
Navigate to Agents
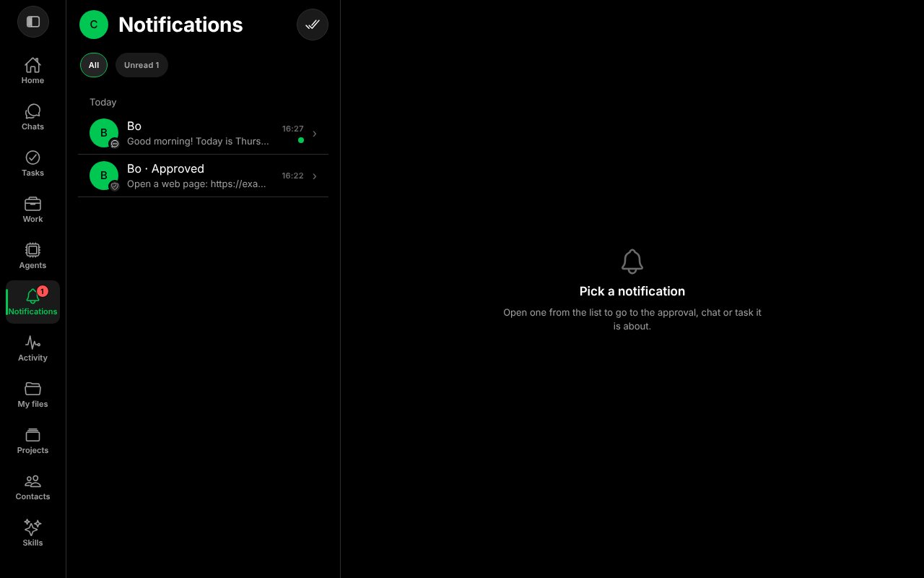[x=32, y=256]
